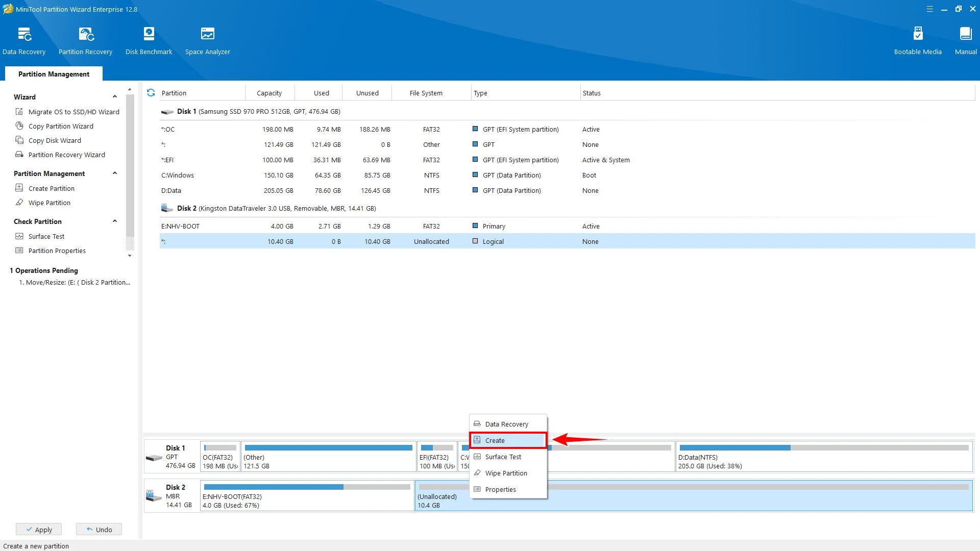
Task: Collapse the Wizard section
Action: pyautogui.click(x=115, y=97)
